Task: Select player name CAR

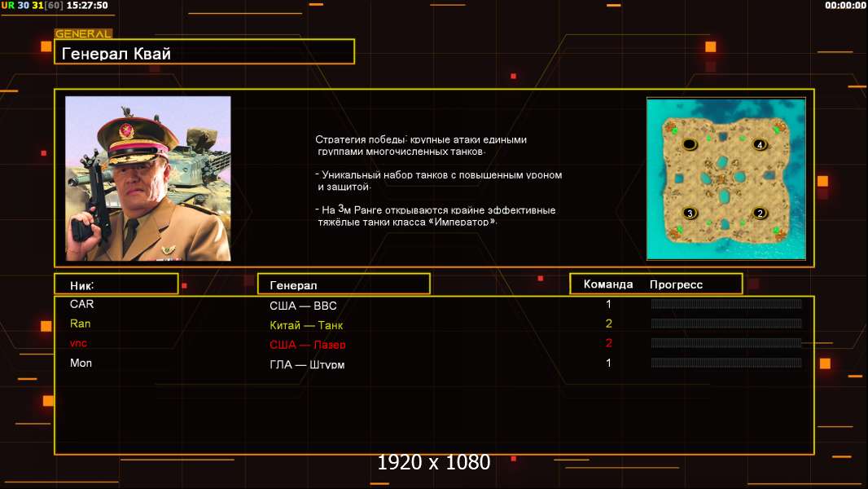Action: pyautogui.click(x=82, y=304)
